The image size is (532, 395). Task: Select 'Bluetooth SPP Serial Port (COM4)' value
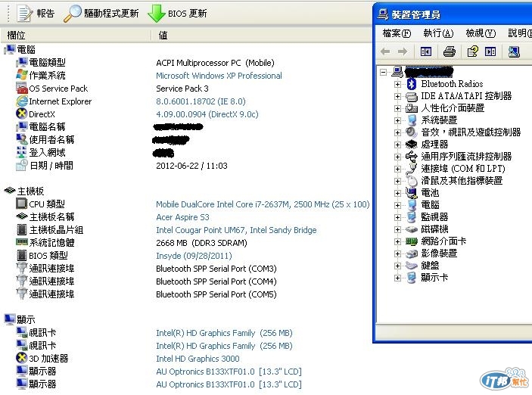click(x=216, y=281)
